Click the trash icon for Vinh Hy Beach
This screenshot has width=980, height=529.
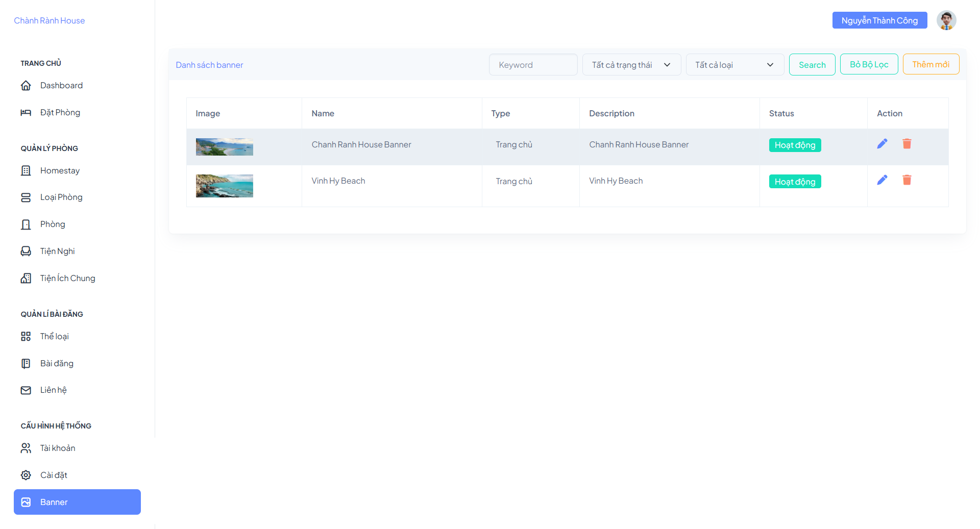pyautogui.click(x=907, y=180)
